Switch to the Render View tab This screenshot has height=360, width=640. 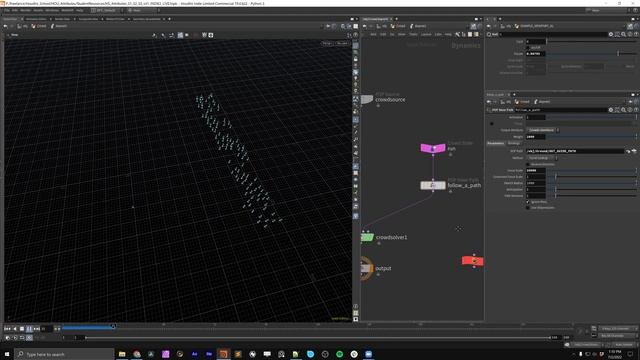tap(62, 19)
